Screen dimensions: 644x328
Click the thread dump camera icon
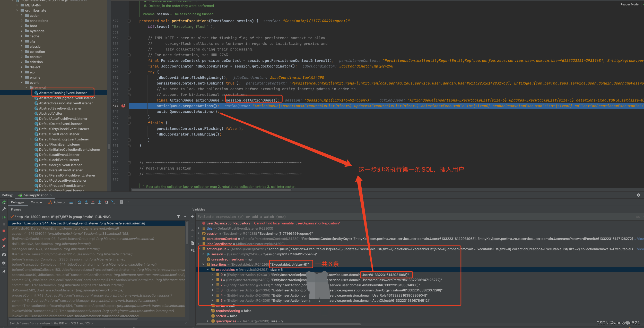4,255
